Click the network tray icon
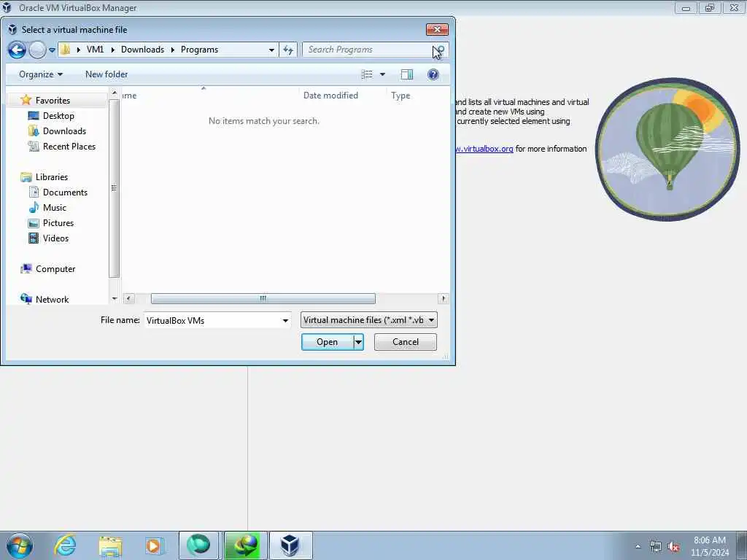Viewport: 747px width, 560px height. pyautogui.click(x=656, y=546)
